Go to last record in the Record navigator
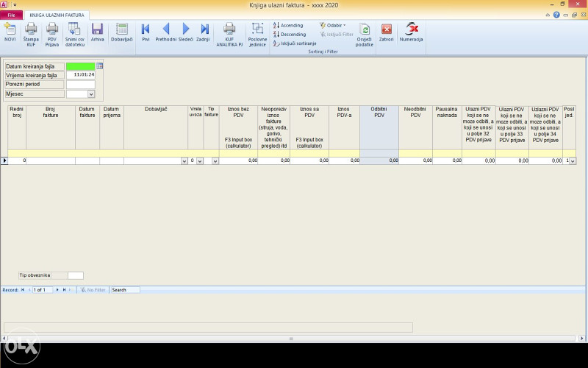 [x=64, y=290]
